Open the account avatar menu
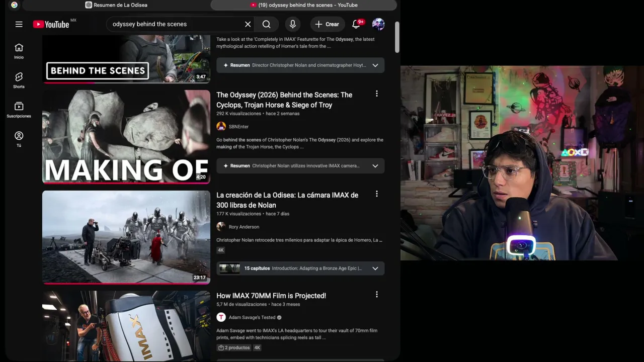This screenshot has height=362, width=644. tap(378, 24)
